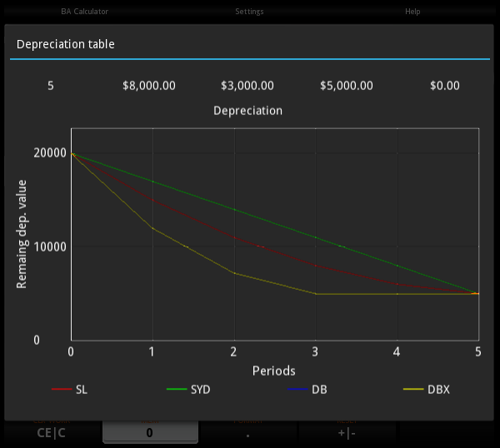Click the +|- sign calculator key
Image resolution: width=500 pixels, height=448 pixels.
tap(347, 433)
